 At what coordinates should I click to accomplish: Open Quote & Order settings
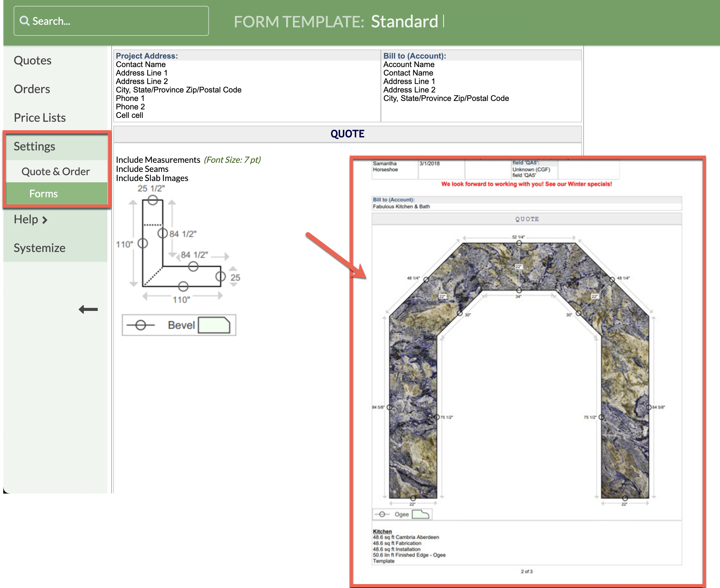point(56,171)
